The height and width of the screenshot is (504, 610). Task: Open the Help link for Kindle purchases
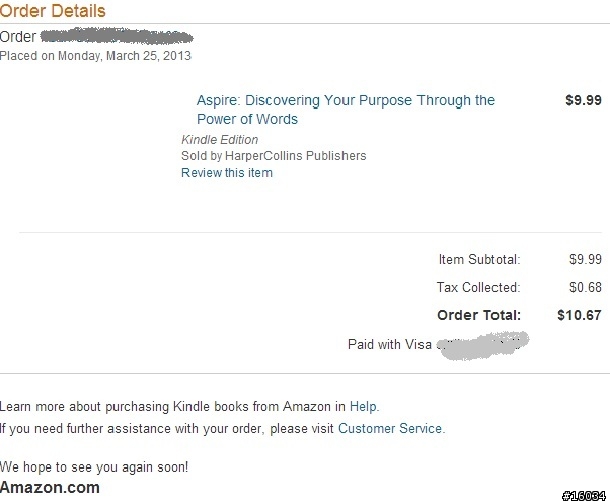[x=363, y=406]
